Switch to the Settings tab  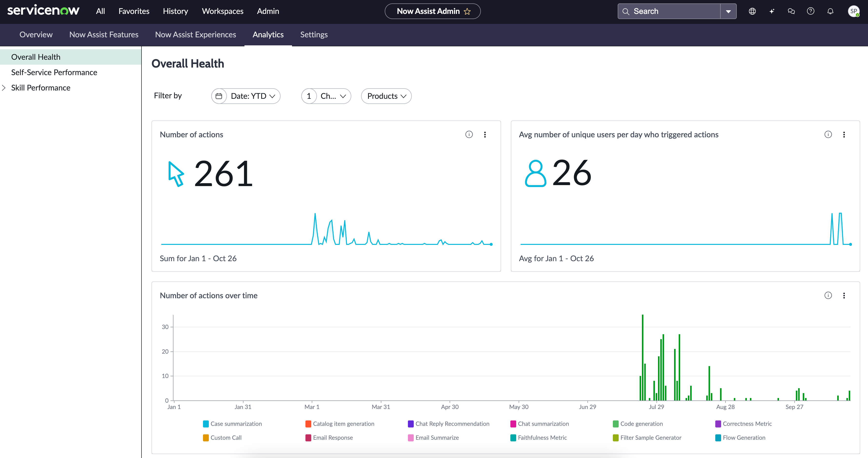pos(314,35)
